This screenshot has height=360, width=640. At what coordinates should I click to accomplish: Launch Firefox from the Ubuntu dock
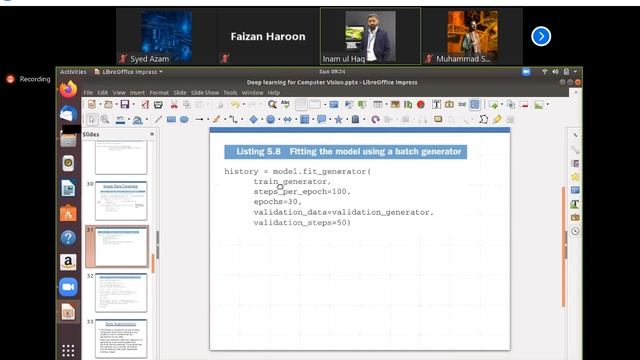(68, 89)
